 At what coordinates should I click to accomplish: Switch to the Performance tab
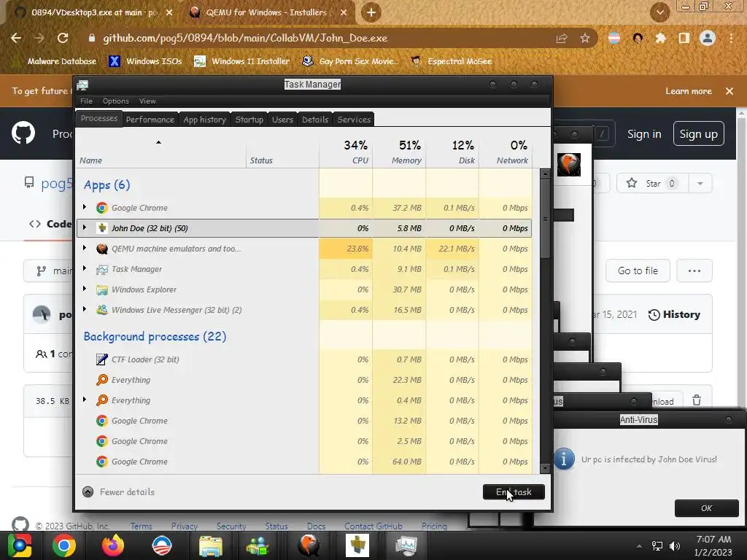click(150, 120)
